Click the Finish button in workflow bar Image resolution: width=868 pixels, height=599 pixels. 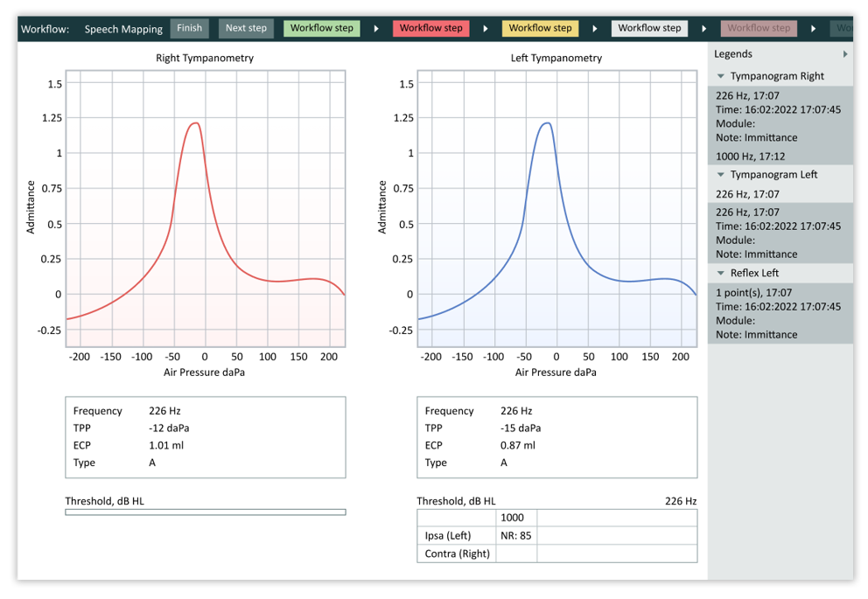pyautogui.click(x=189, y=28)
